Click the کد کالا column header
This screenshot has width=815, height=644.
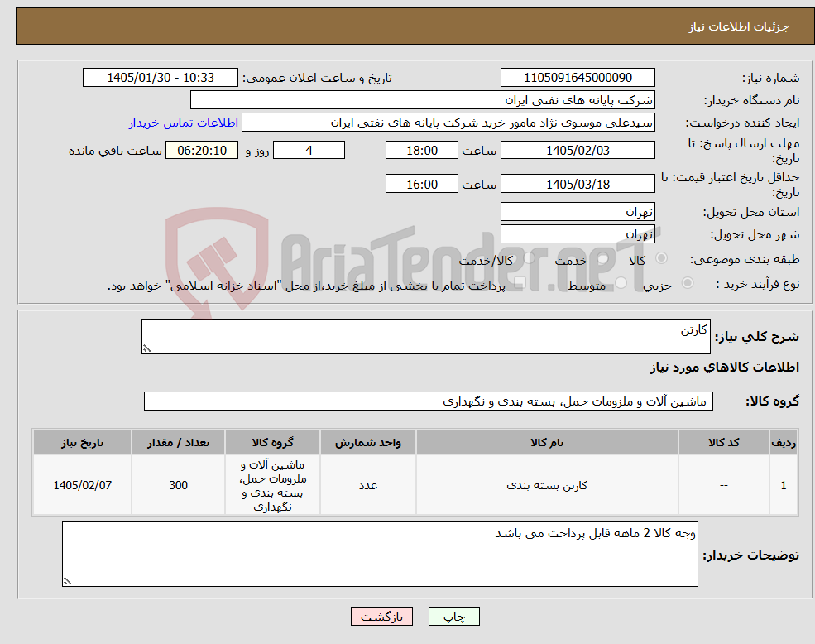[x=723, y=443]
